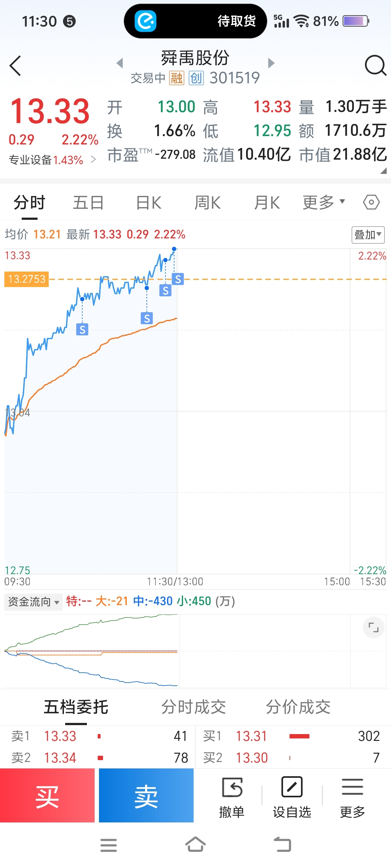Open the 更多 hamburger menu icon

click(x=352, y=787)
